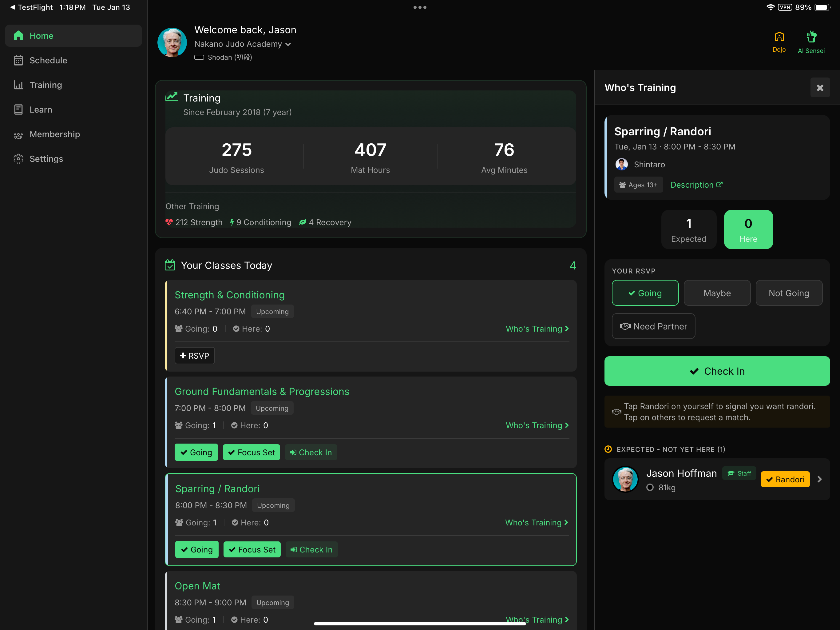Show the 0 Here attendees tab
Image resolution: width=840 pixels, height=630 pixels.
pyautogui.click(x=748, y=229)
